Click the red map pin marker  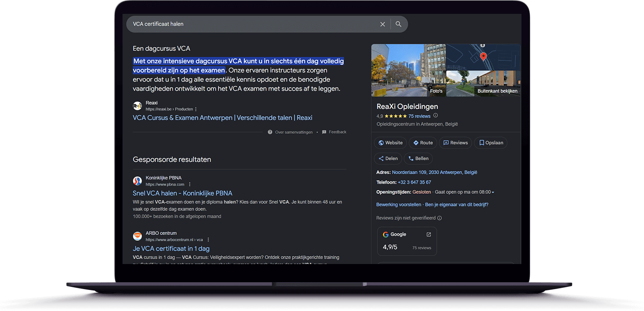pyautogui.click(x=483, y=56)
